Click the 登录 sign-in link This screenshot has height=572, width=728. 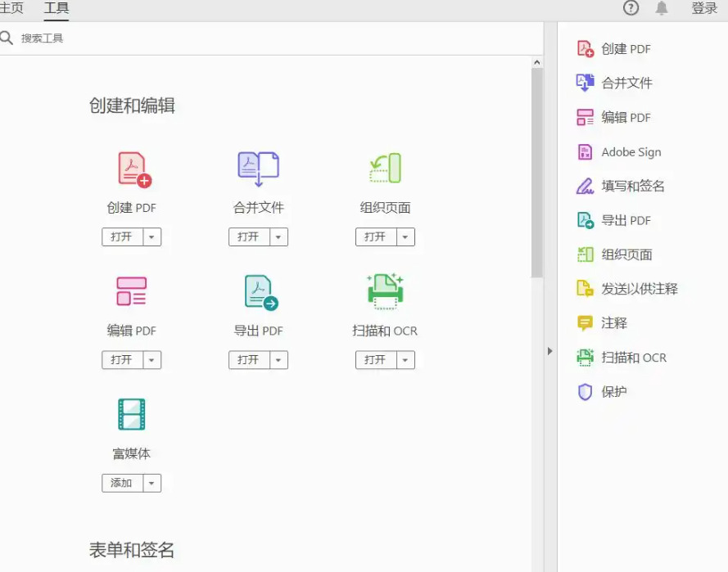[x=704, y=8]
